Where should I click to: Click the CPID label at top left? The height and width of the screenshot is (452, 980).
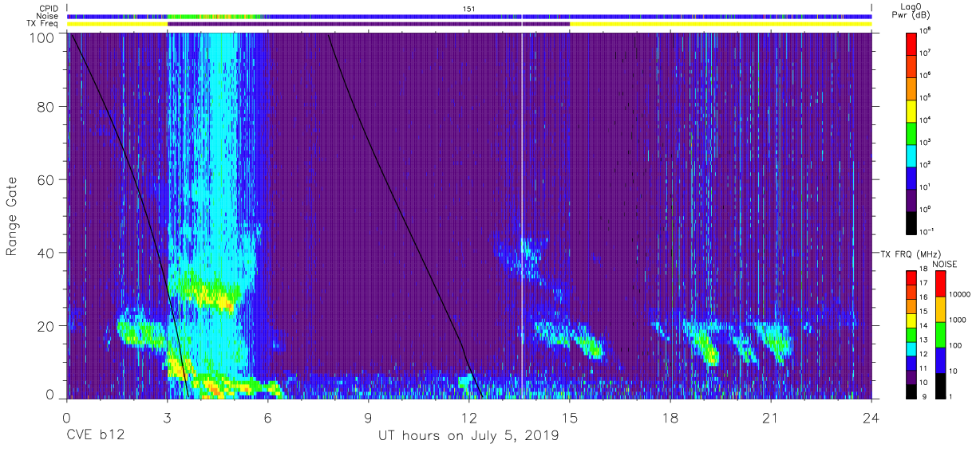(49, 9)
